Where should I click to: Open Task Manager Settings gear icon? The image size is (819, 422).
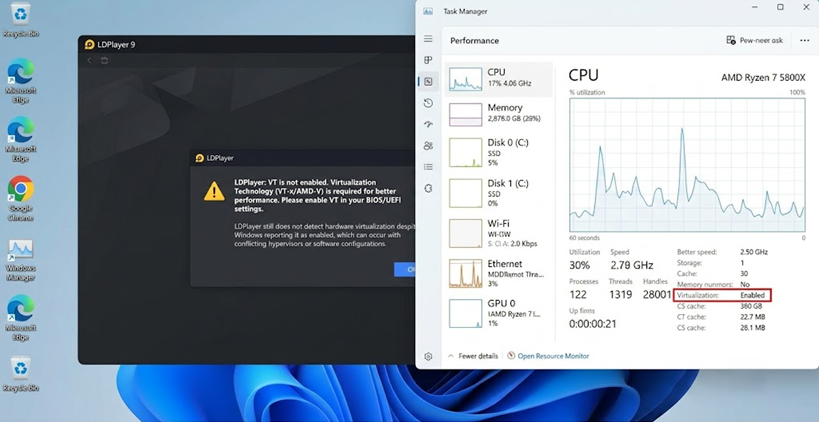point(428,357)
